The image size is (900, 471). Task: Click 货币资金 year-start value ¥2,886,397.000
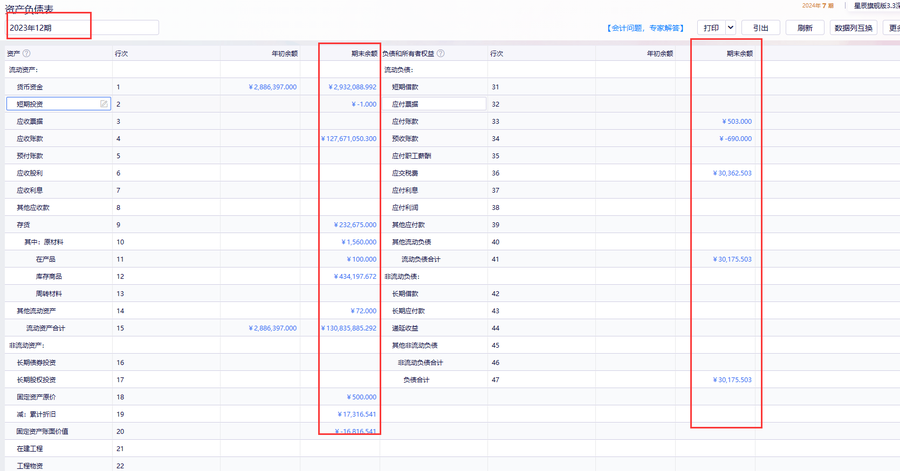pyautogui.click(x=273, y=87)
